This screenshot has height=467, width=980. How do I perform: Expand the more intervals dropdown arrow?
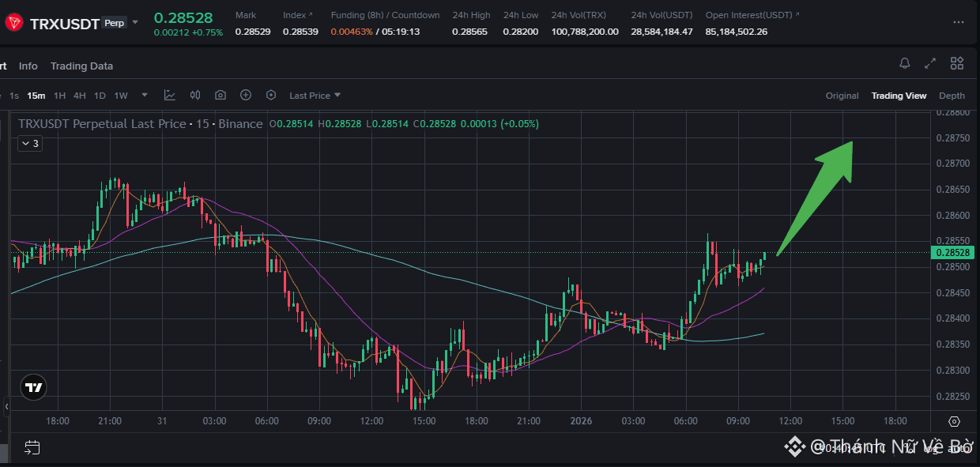coord(145,96)
